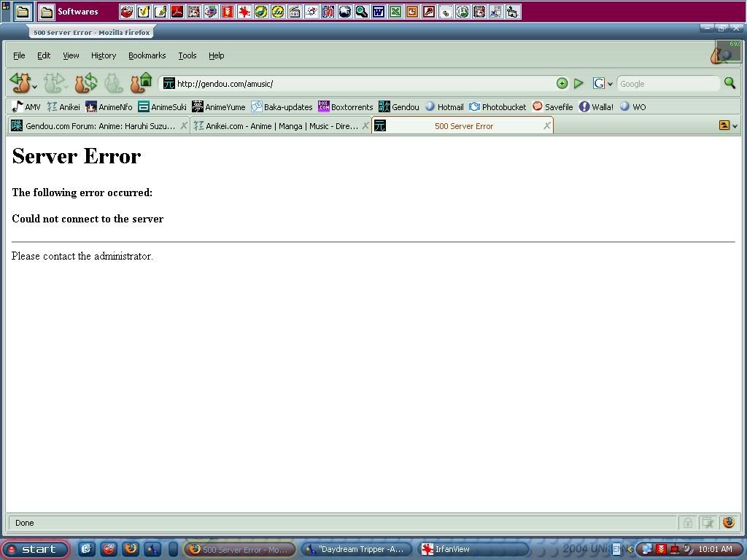Screen dimensions: 747x560
Task: Click the Adobe Acrobat icon in Softwares toolbar
Action: [x=177, y=12]
